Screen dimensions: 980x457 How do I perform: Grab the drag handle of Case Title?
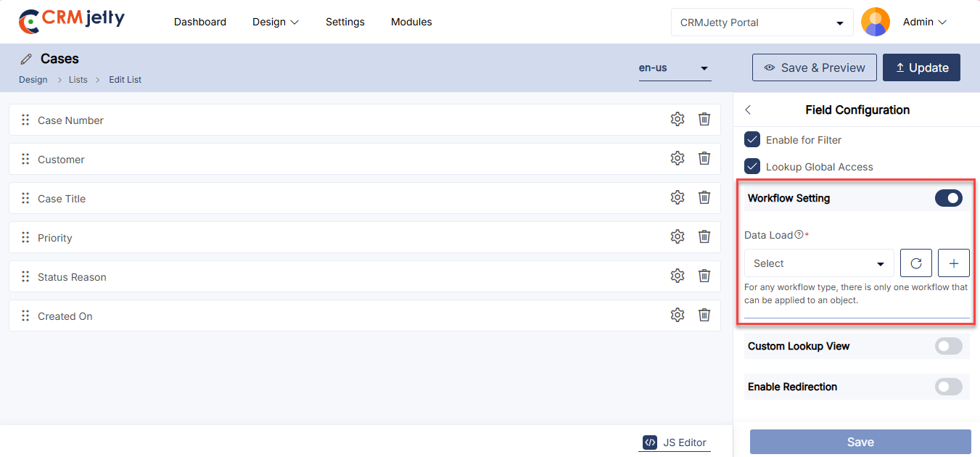tap(25, 199)
